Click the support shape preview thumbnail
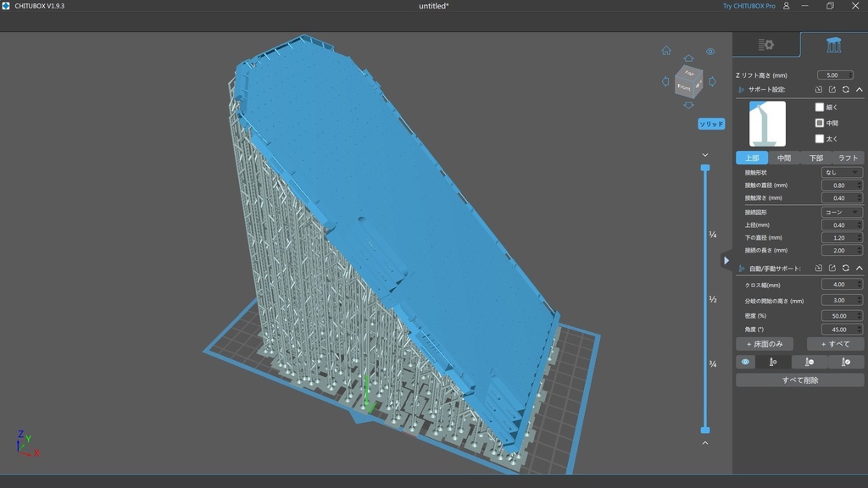This screenshot has height=488, width=868. [x=767, y=124]
